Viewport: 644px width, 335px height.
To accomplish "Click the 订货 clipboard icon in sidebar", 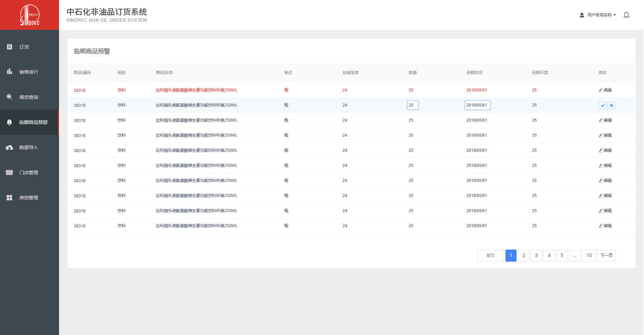I will tap(9, 47).
